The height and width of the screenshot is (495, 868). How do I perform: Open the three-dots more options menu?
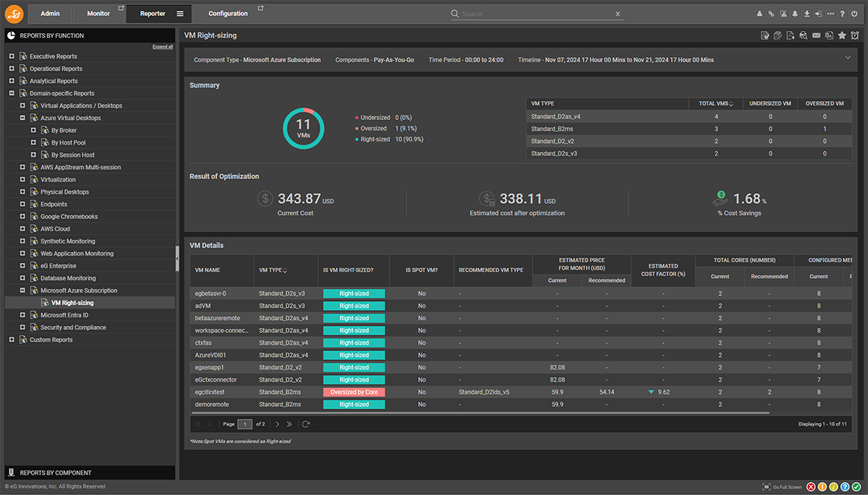(830, 14)
